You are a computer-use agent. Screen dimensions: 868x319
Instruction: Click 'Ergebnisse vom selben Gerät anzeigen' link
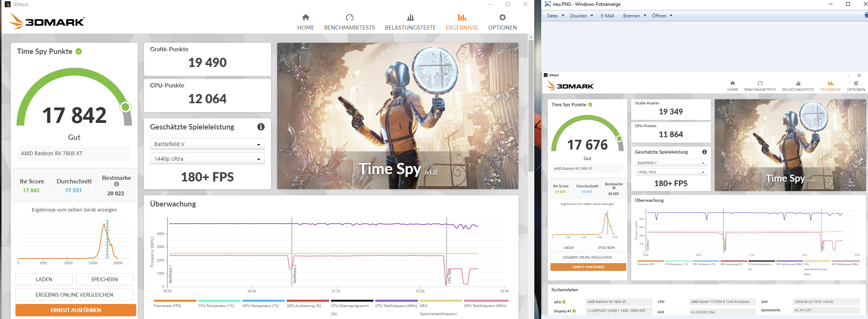[x=74, y=210]
